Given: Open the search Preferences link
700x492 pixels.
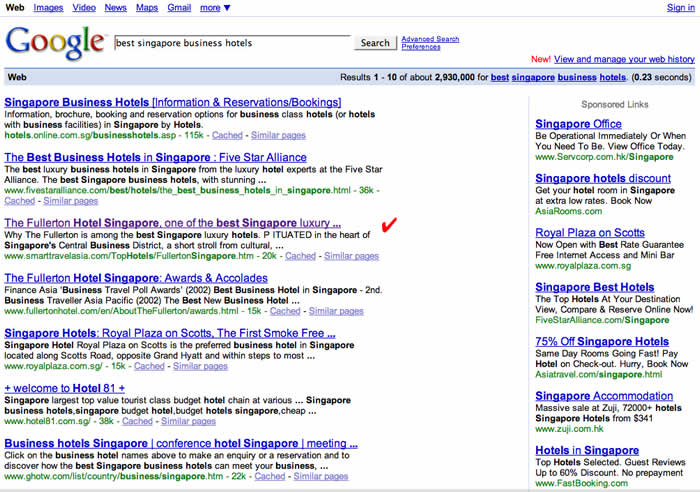Looking at the screenshot, I should [420, 47].
